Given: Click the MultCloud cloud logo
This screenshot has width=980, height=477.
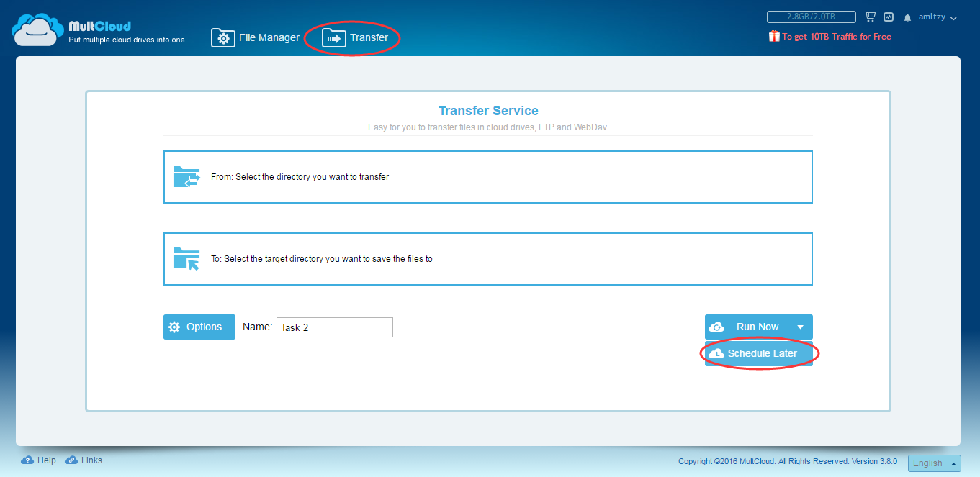Looking at the screenshot, I should pyautogui.click(x=37, y=29).
